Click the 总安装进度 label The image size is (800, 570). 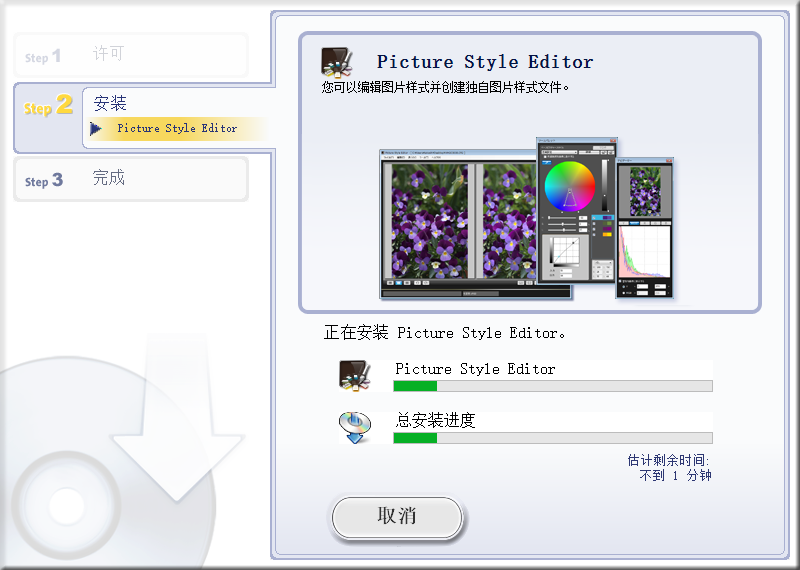[435, 420]
